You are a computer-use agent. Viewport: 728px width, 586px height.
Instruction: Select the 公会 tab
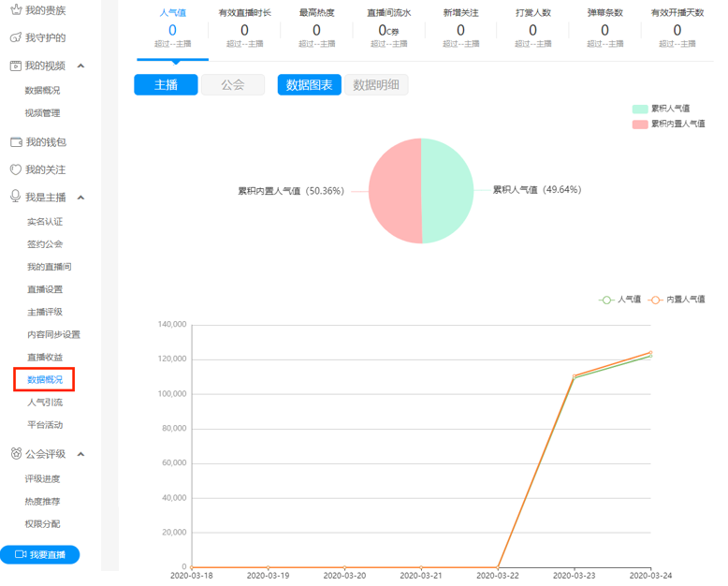[x=233, y=85]
